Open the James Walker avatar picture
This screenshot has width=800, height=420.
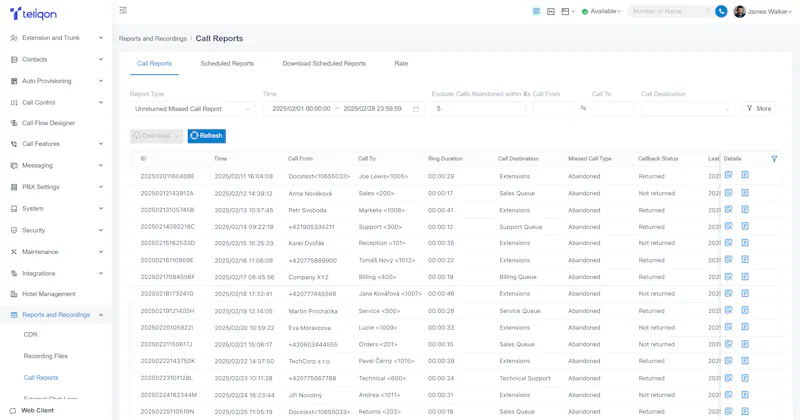click(x=739, y=11)
